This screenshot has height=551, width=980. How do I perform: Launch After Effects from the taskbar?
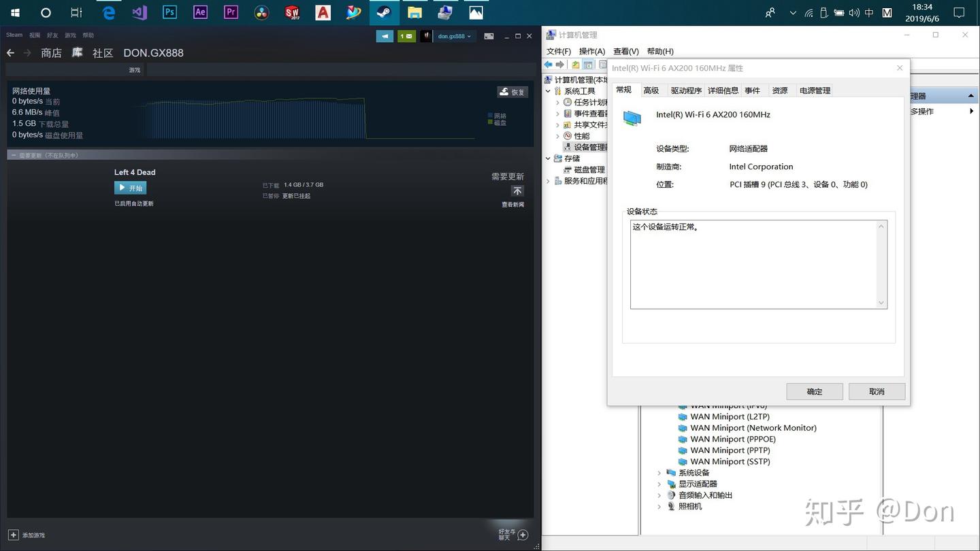pos(200,12)
